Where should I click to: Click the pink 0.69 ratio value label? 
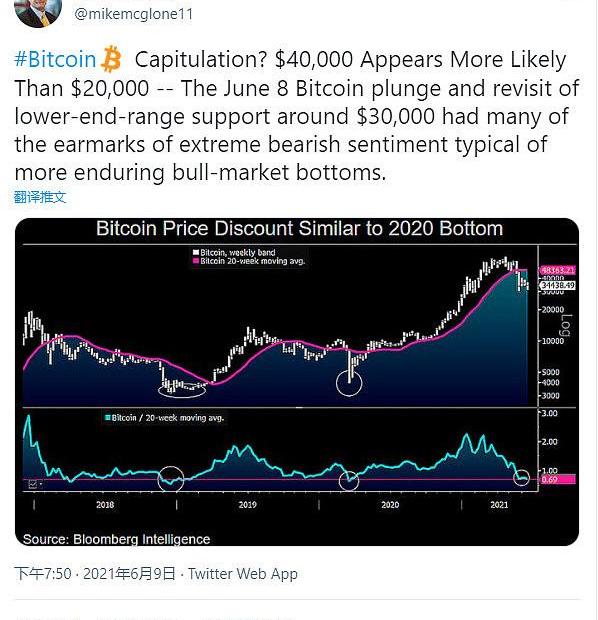pos(558,480)
